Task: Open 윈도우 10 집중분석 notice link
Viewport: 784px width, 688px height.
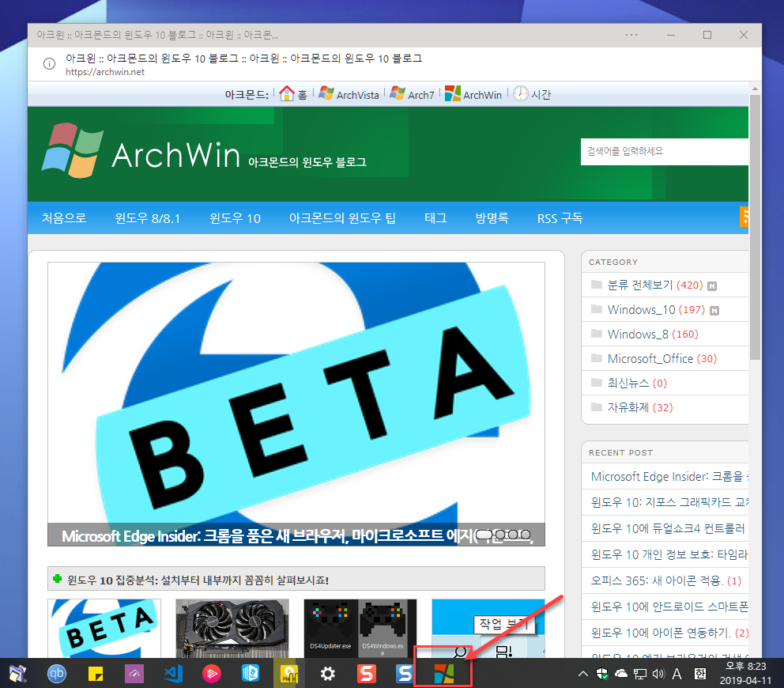Action: tap(198, 580)
